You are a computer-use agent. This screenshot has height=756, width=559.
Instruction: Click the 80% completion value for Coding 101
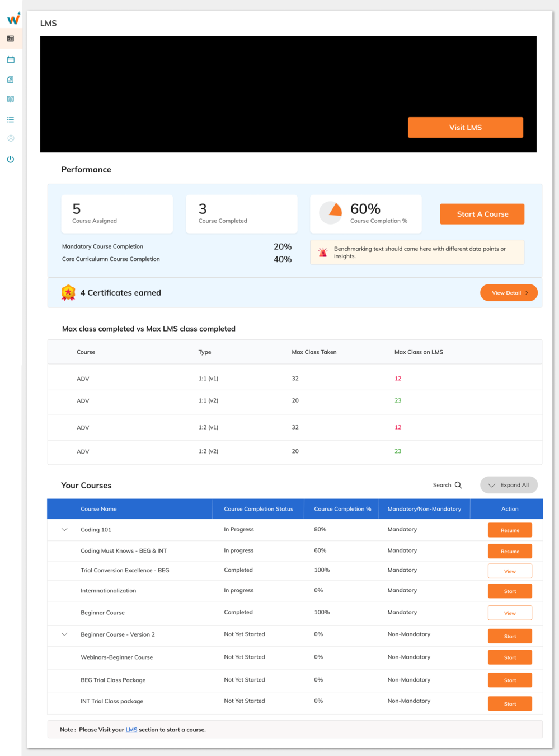point(320,529)
